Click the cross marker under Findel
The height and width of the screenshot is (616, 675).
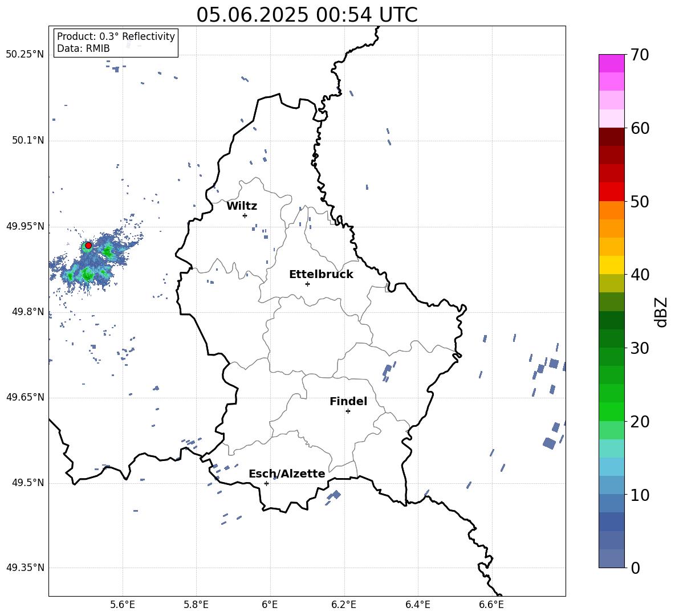(x=348, y=411)
